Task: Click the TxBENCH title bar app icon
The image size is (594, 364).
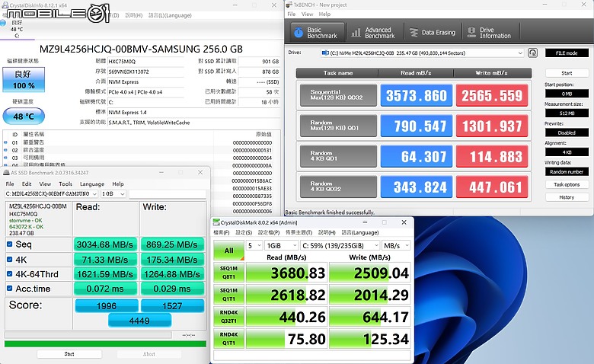Action: (x=289, y=5)
